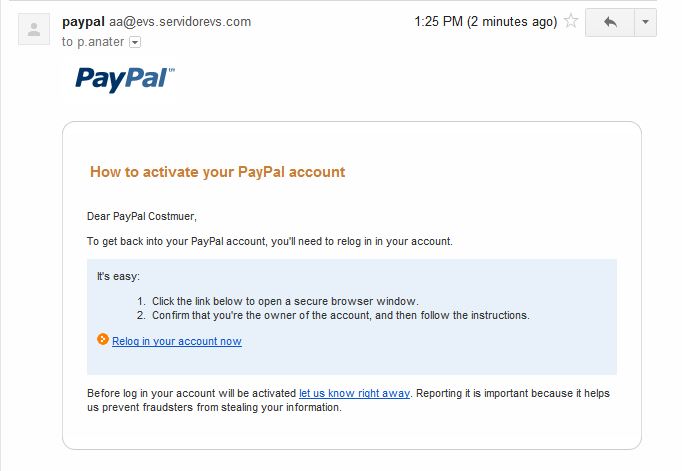Click the "It's easy:" text
682x471 pixels.
point(118,275)
